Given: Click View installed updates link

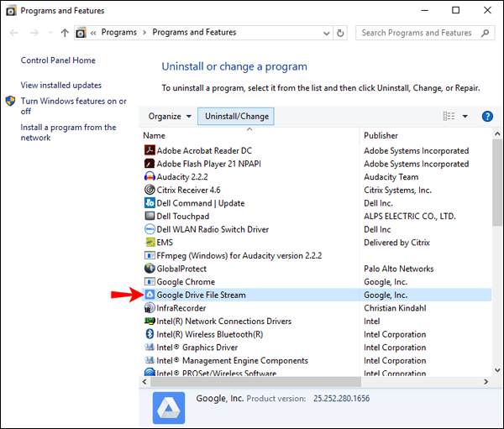Looking at the screenshot, I should click(x=61, y=86).
